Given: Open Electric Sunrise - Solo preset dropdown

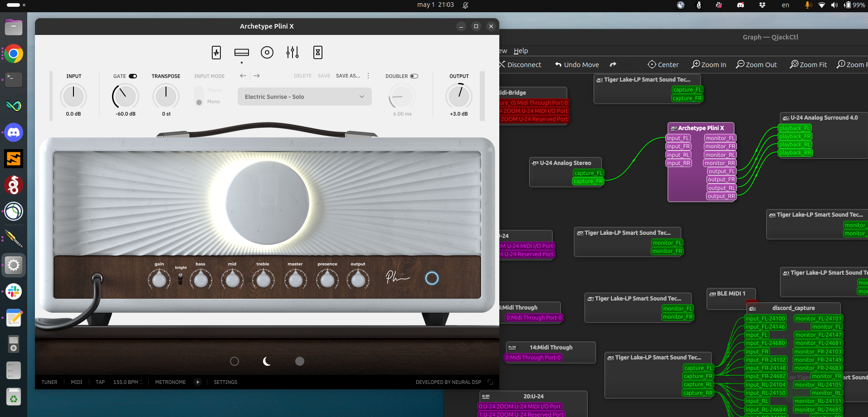Looking at the screenshot, I should tap(305, 97).
